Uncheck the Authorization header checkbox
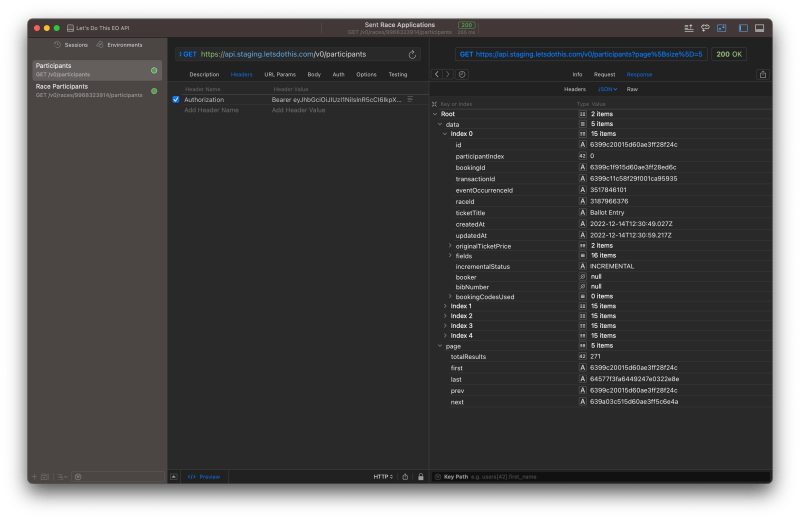 pos(176,100)
